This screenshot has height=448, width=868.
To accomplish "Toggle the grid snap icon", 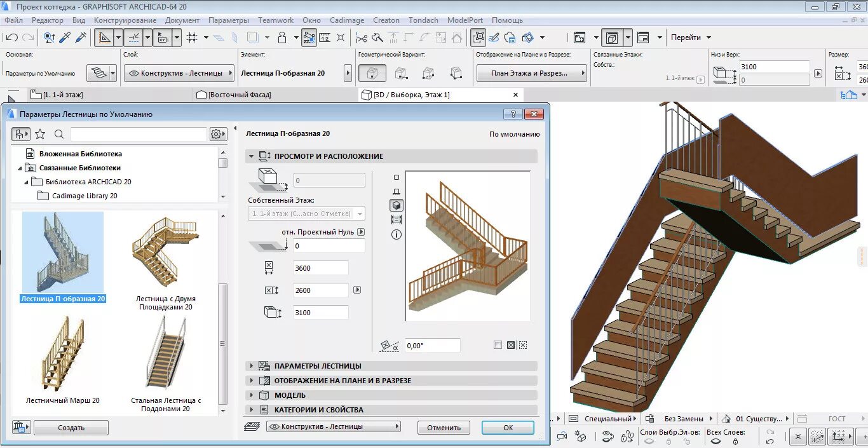I will pyautogui.click(x=193, y=37).
